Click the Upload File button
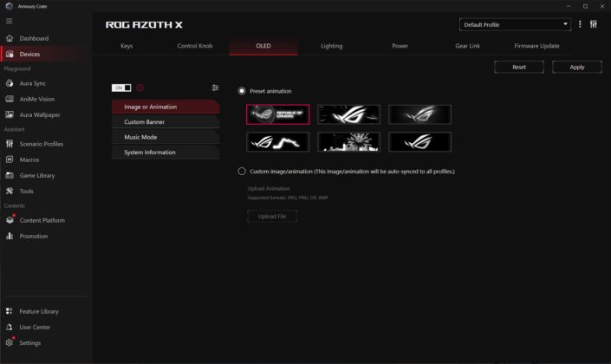The image size is (611, 364). [272, 217]
